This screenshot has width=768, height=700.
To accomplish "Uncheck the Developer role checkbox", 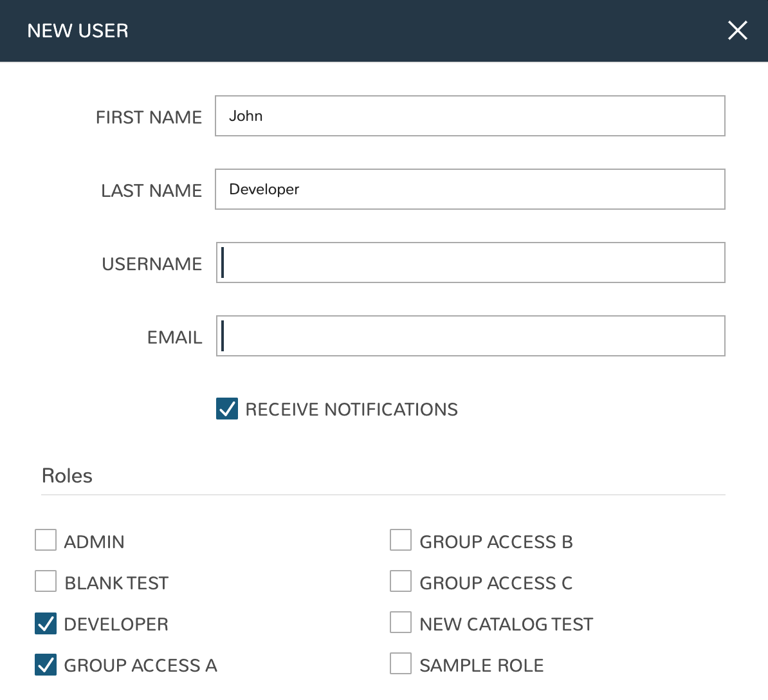I will pyautogui.click(x=46, y=623).
